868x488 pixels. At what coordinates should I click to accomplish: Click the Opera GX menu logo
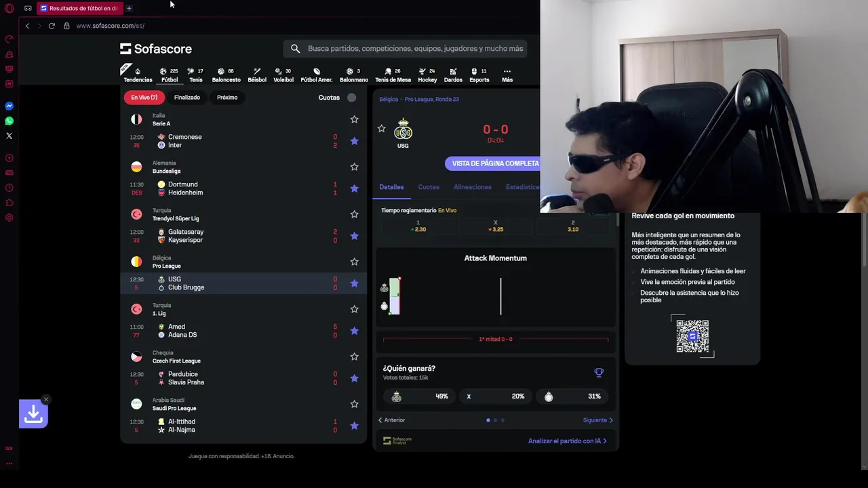click(9, 9)
